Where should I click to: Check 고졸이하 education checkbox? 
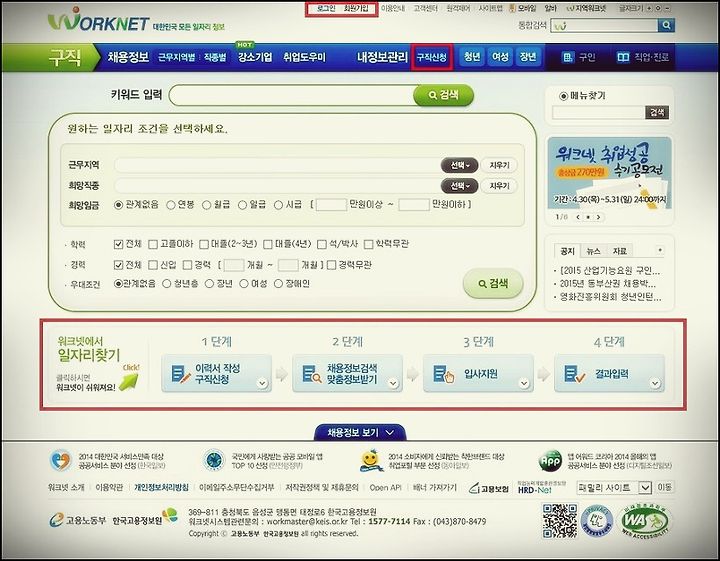(x=153, y=244)
